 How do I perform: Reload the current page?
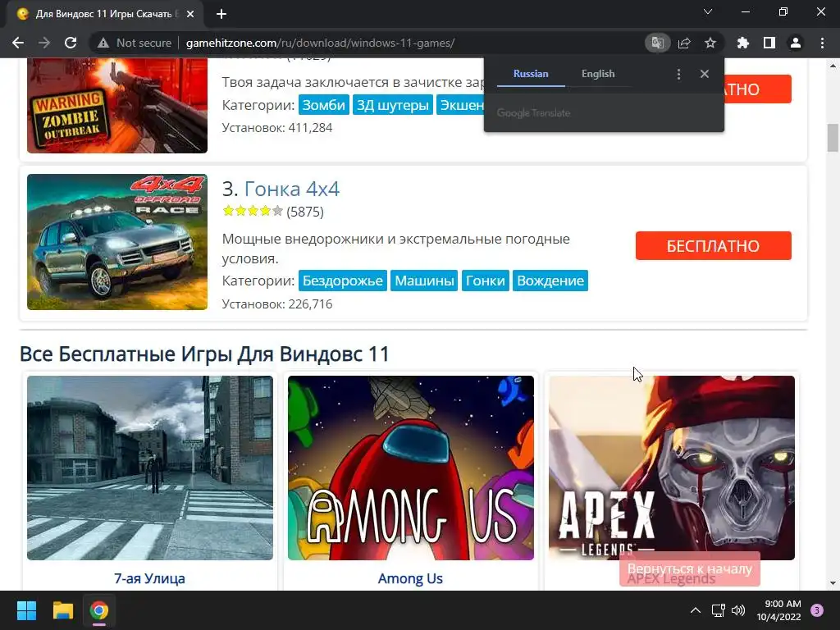pyautogui.click(x=71, y=43)
